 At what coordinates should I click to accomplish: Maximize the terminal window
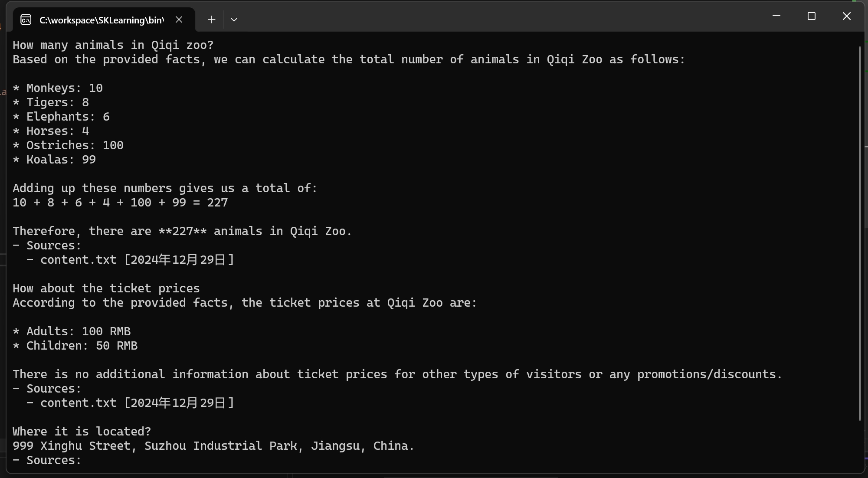click(812, 16)
